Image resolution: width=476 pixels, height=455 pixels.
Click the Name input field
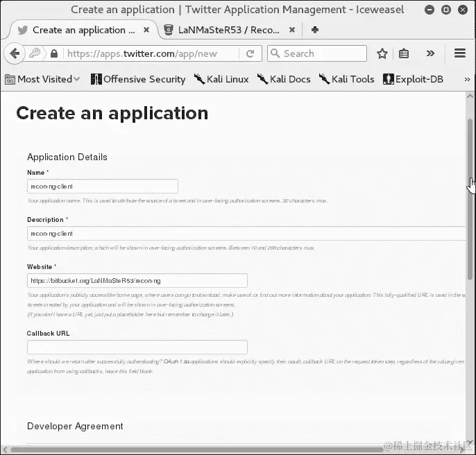click(x=103, y=186)
